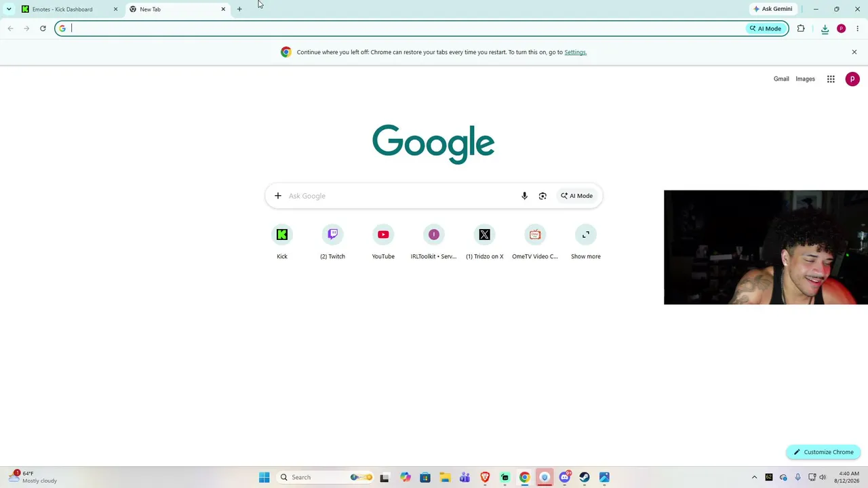Viewport: 868px width, 488px height.
Task: Open Microsoft Store from the taskbar
Action: [x=425, y=477]
